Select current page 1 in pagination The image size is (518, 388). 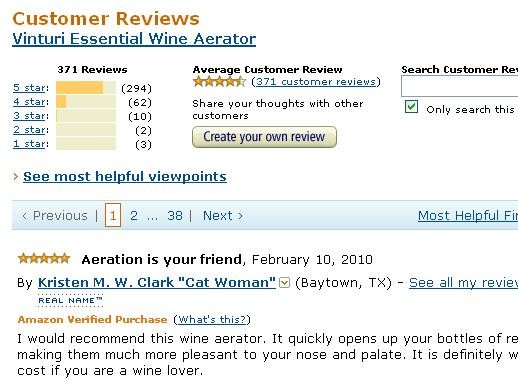[113, 215]
